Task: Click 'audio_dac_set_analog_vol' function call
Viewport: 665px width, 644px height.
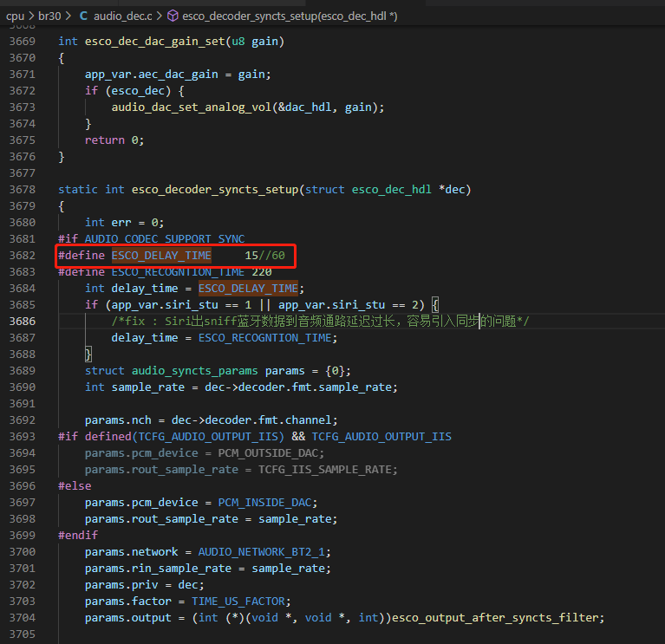Action: click(x=192, y=107)
